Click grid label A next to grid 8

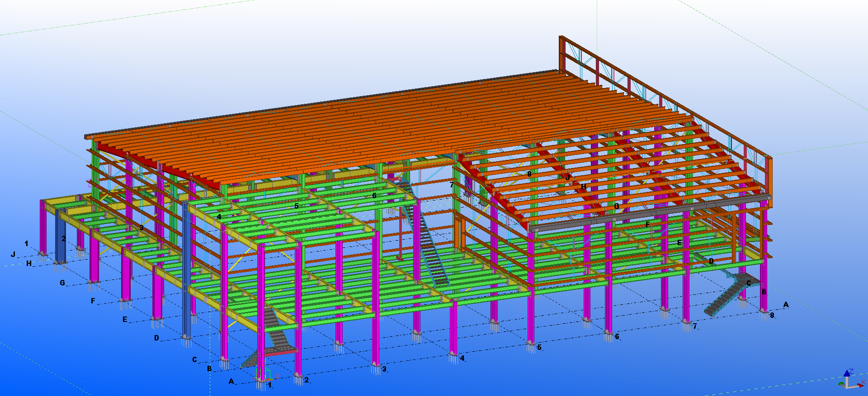click(x=786, y=305)
